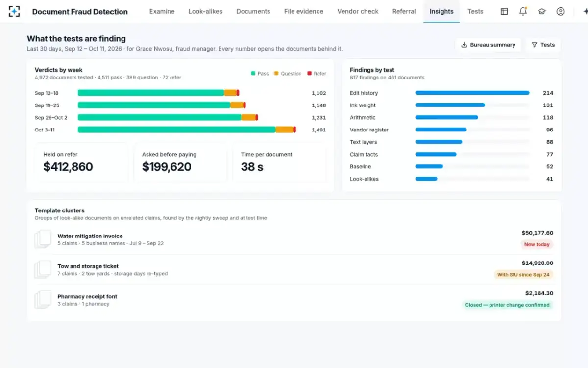Image resolution: width=588 pixels, height=368 pixels.
Task: Click the $14,920.00 cluster amount
Action: (538, 263)
